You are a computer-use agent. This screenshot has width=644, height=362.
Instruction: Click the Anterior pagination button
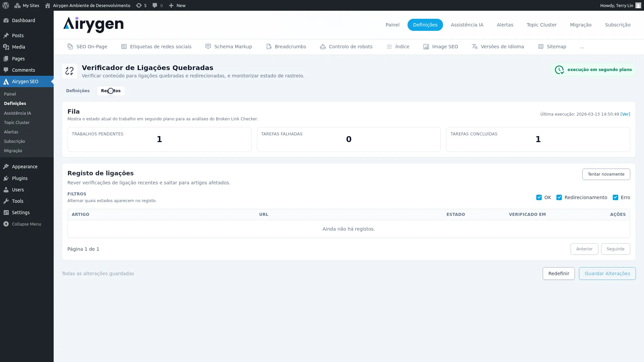584,249
